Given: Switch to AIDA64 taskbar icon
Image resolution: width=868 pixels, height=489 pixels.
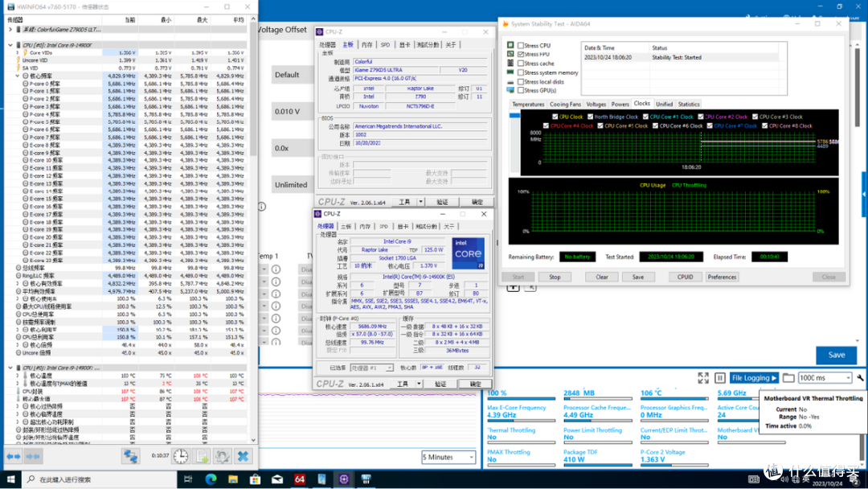Looking at the screenshot, I should point(300,479).
